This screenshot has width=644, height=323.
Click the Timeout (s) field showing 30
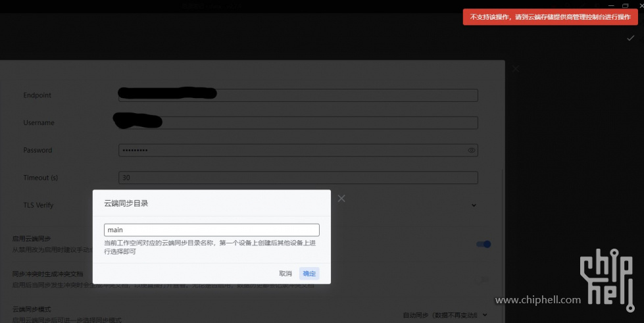click(298, 178)
